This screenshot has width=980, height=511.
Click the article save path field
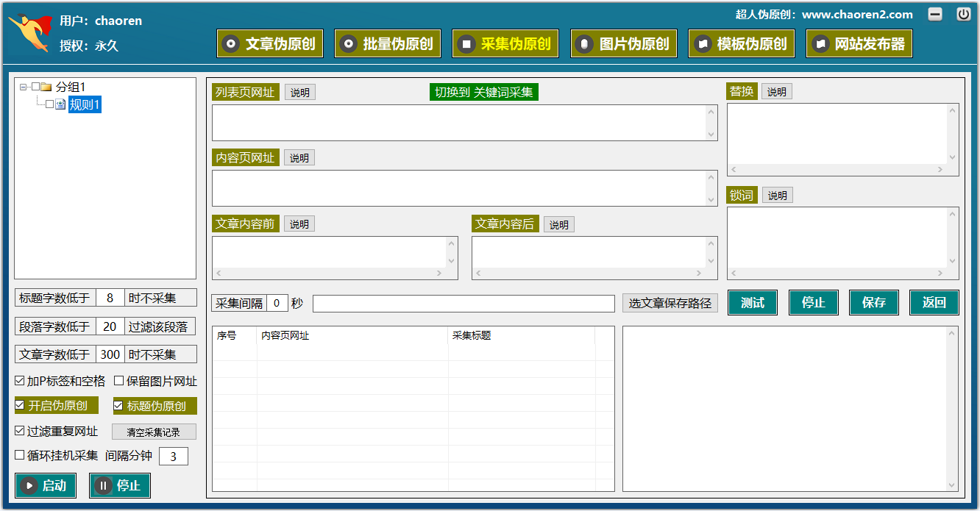pyautogui.click(x=464, y=304)
